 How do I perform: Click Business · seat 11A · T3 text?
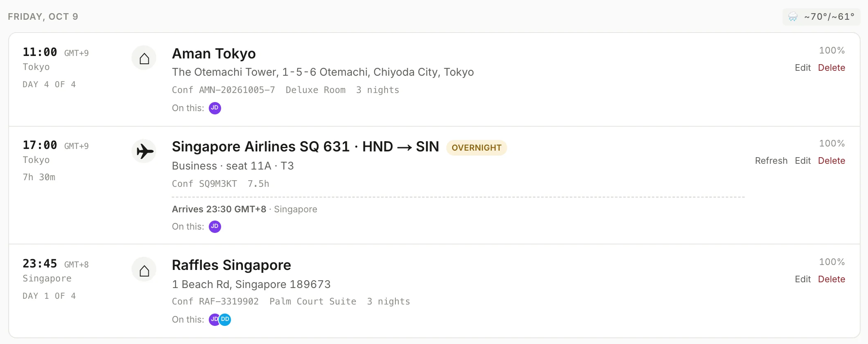tap(233, 166)
